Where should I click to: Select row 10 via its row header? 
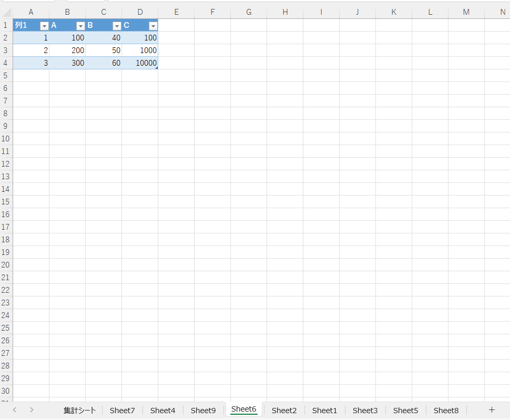click(x=6, y=139)
